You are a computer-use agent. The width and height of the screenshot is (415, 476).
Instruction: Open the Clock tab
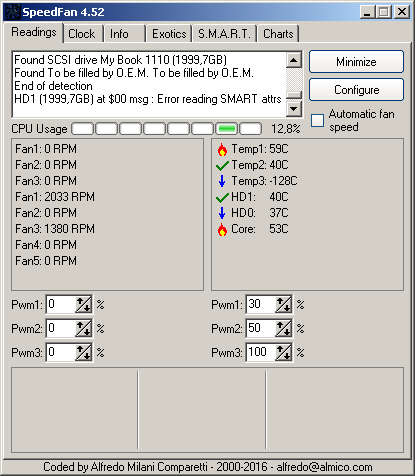pos(82,34)
